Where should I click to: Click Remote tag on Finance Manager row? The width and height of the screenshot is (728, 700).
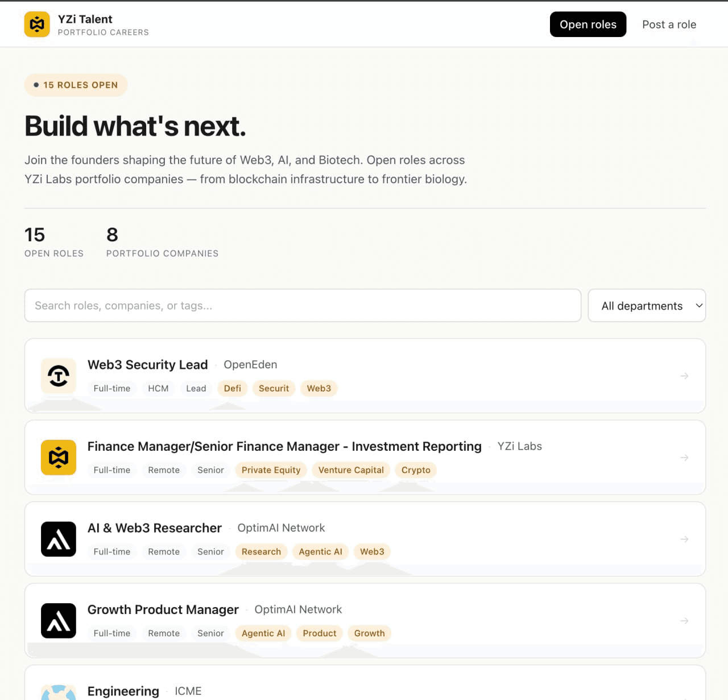[x=164, y=470]
